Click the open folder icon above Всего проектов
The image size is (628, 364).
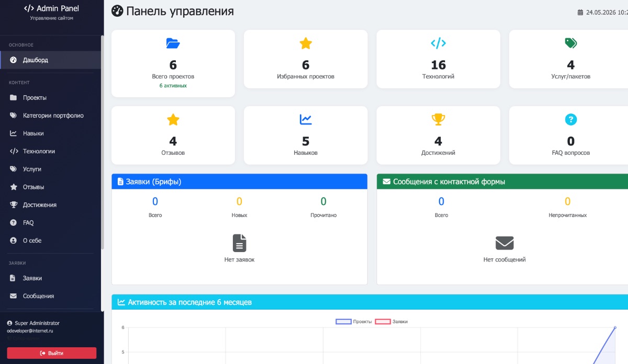(x=173, y=43)
